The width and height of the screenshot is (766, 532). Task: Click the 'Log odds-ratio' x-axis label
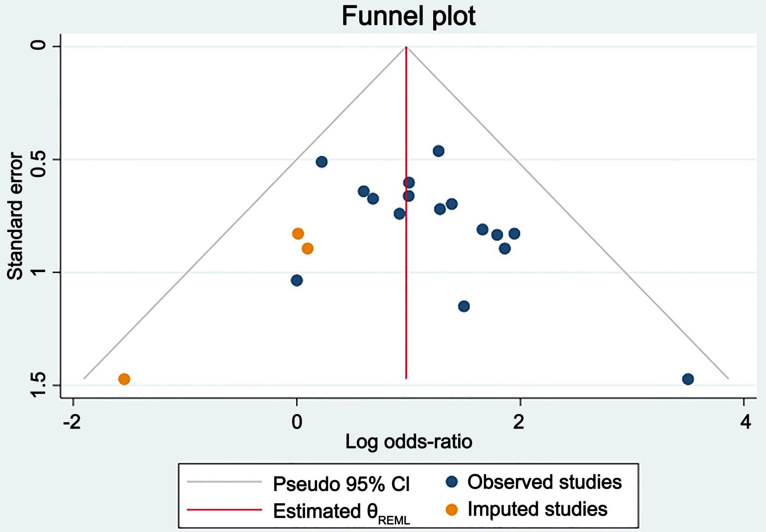(x=408, y=442)
